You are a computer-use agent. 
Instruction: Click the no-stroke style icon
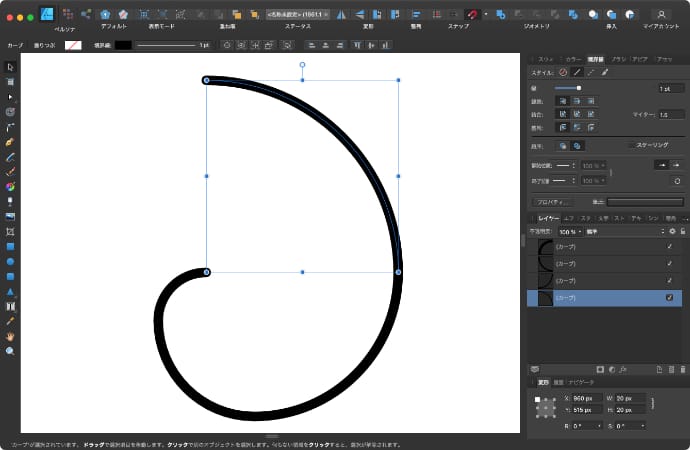[x=563, y=72]
